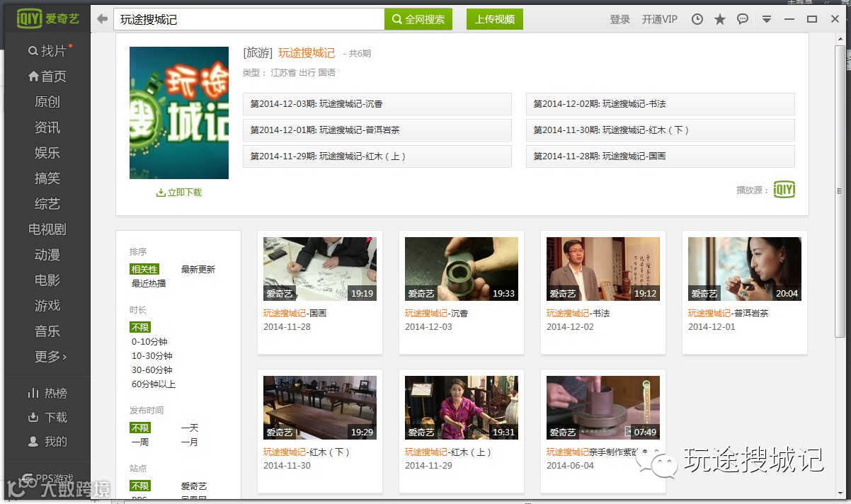Go back with the left arrow icon

(103, 19)
